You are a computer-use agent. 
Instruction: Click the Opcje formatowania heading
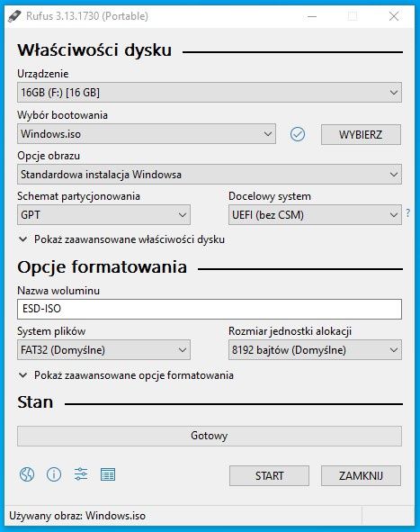(x=102, y=267)
